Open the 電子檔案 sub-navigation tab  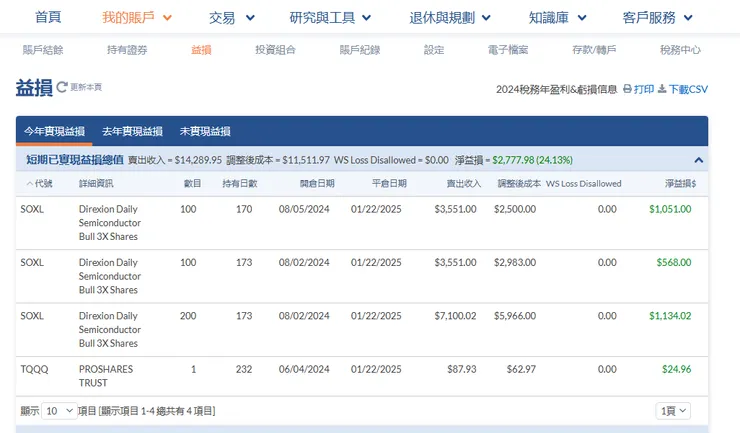508,50
